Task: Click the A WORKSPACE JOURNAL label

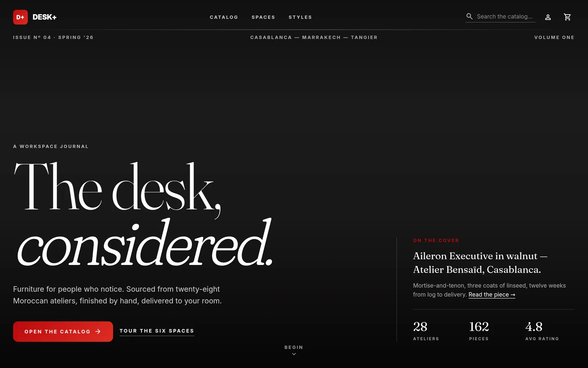Action: tap(51, 146)
